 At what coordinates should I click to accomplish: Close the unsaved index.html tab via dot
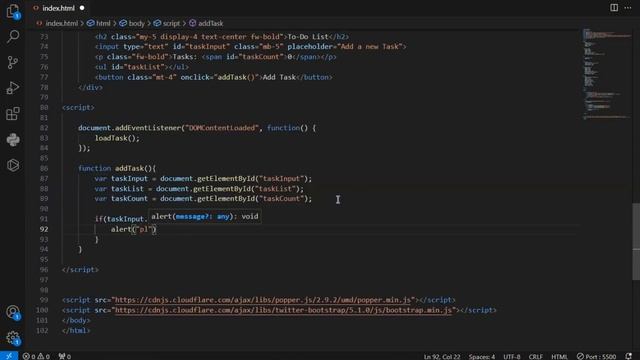point(82,8)
